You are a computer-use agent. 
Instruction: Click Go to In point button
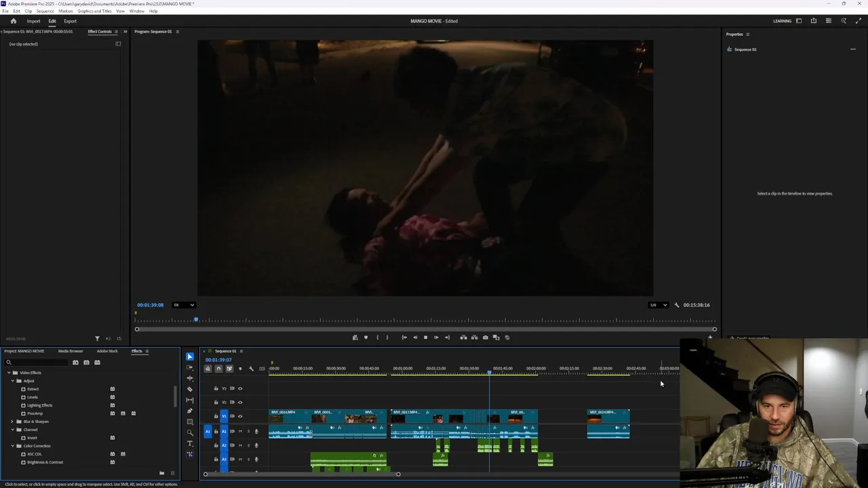click(404, 338)
